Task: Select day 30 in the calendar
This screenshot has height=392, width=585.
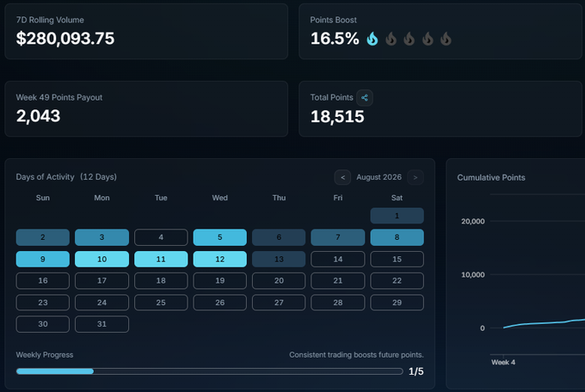Action: (42, 324)
